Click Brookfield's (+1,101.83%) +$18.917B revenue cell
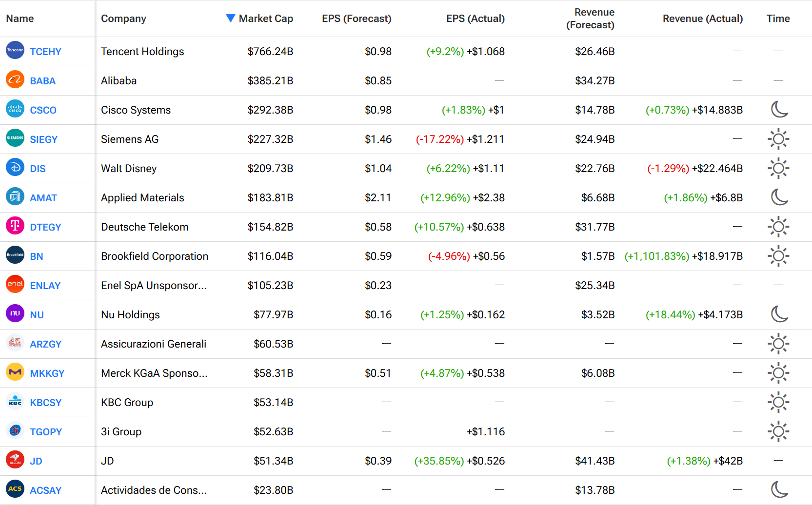 [x=683, y=256]
